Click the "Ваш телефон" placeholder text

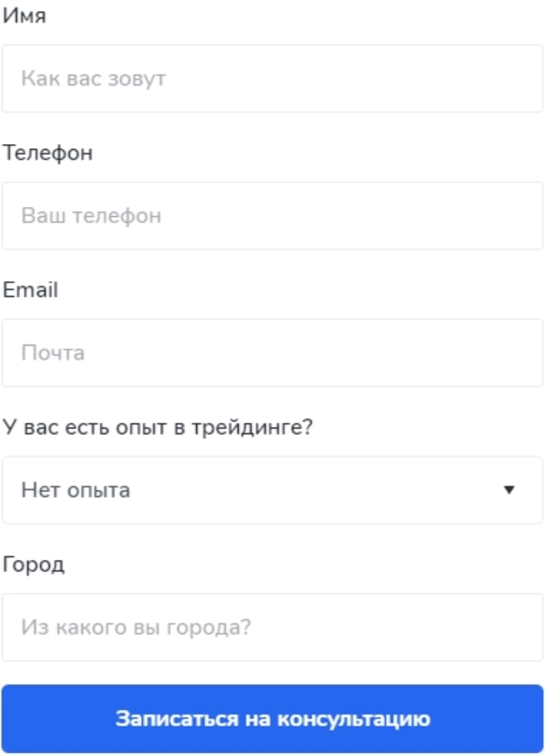tap(91, 216)
